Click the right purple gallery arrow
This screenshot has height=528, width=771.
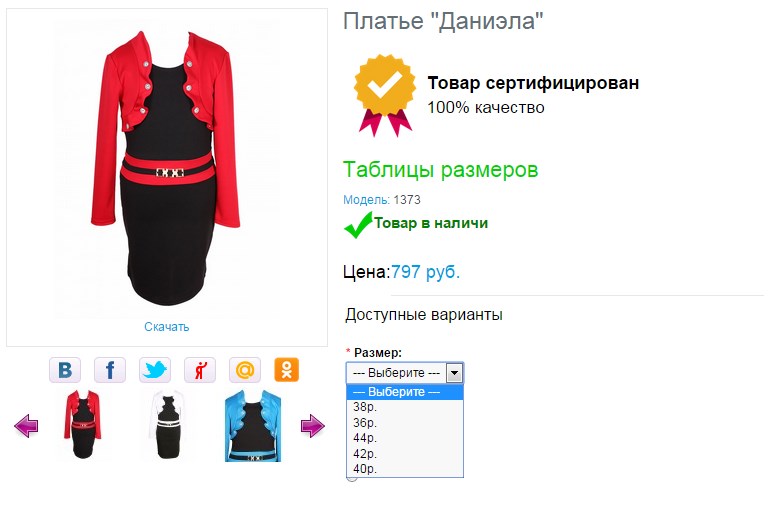[313, 425]
